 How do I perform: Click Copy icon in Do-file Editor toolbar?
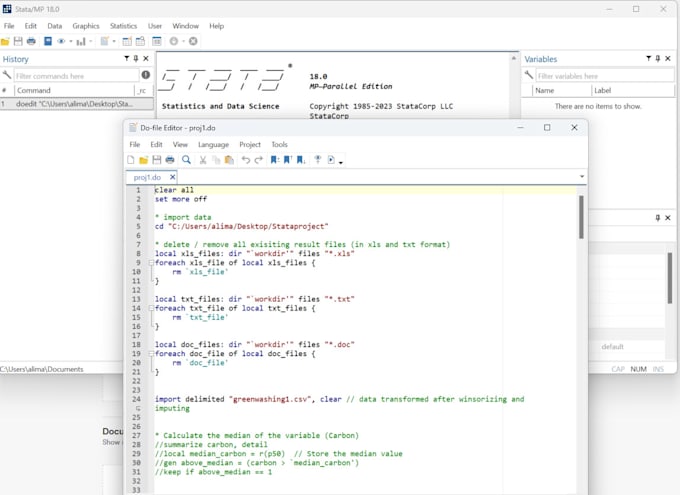[216, 160]
